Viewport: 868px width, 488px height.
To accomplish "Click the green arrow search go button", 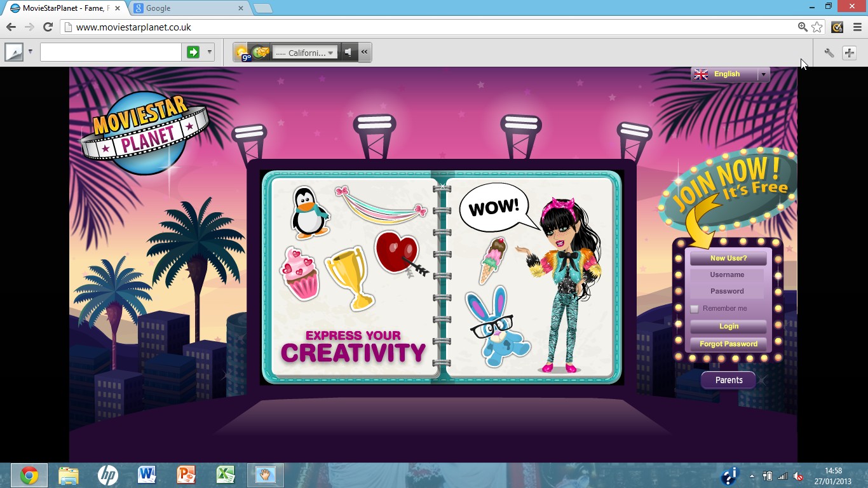I will [193, 52].
